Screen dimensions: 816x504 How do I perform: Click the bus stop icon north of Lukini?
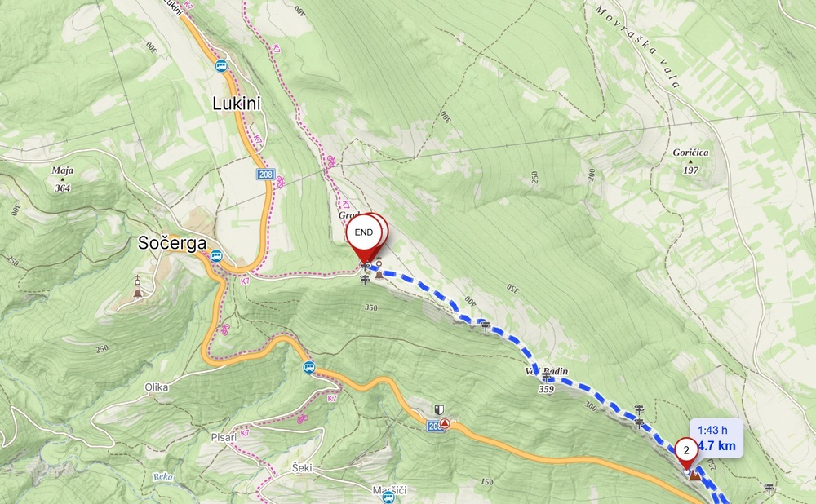point(222,66)
